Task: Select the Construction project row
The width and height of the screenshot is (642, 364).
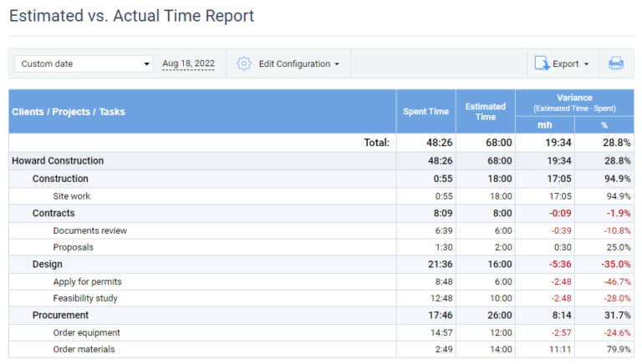Action: point(60,179)
